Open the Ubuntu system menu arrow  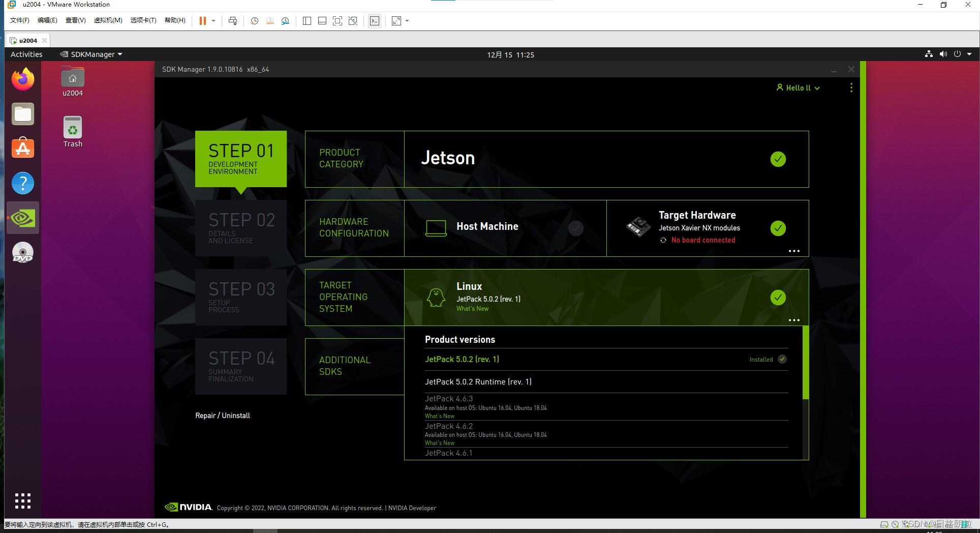coord(969,54)
